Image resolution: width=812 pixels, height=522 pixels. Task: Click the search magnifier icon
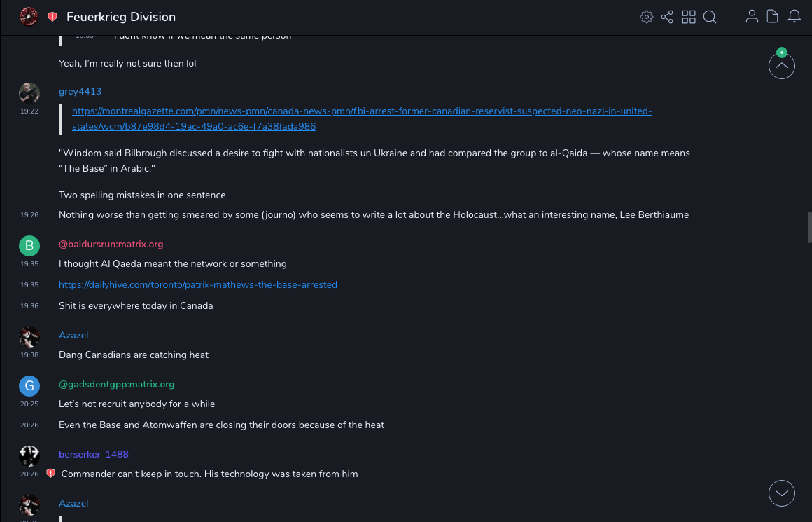pyautogui.click(x=710, y=17)
